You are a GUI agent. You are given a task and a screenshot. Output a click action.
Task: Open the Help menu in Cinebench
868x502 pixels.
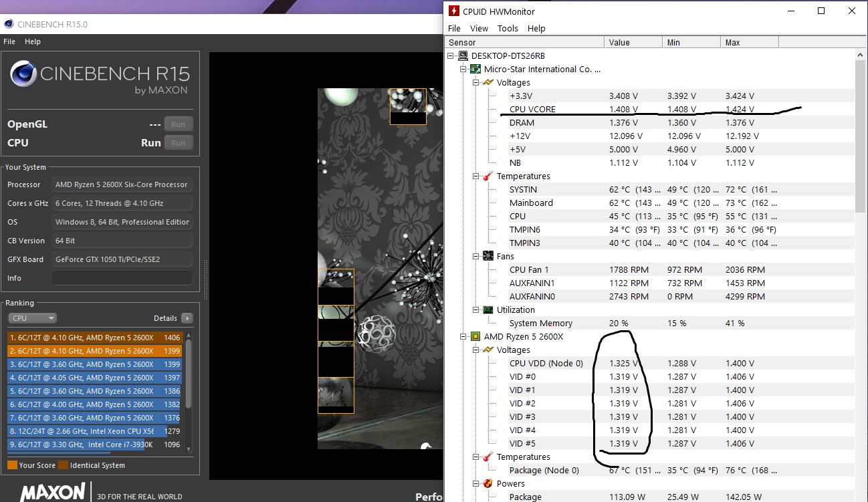point(33,41)
